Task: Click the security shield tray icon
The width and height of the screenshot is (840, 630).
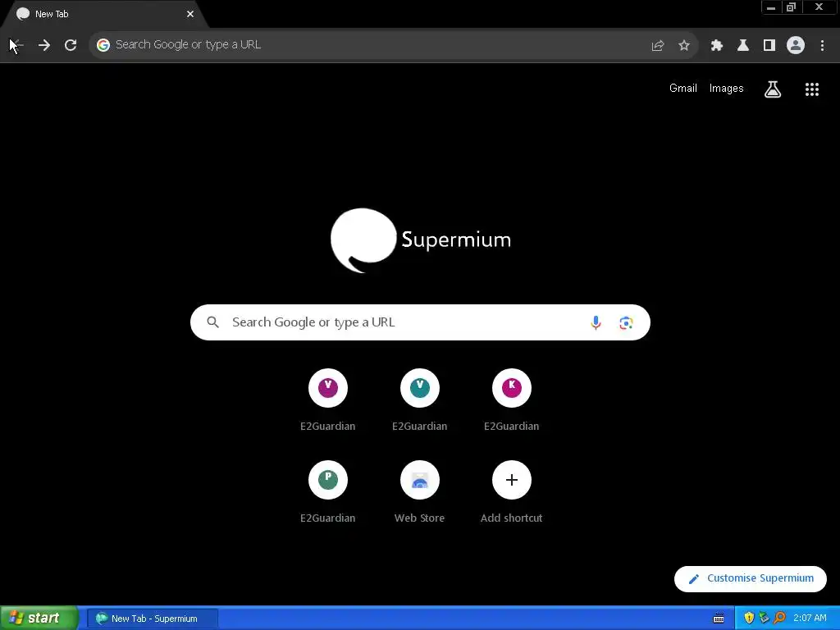Action: [749, 619]
